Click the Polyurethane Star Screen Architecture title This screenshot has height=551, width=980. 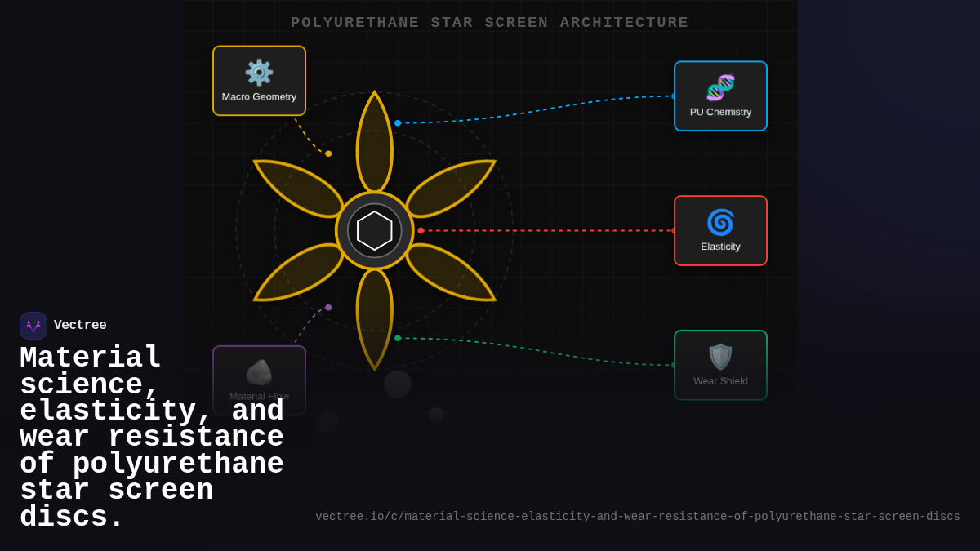489,23
